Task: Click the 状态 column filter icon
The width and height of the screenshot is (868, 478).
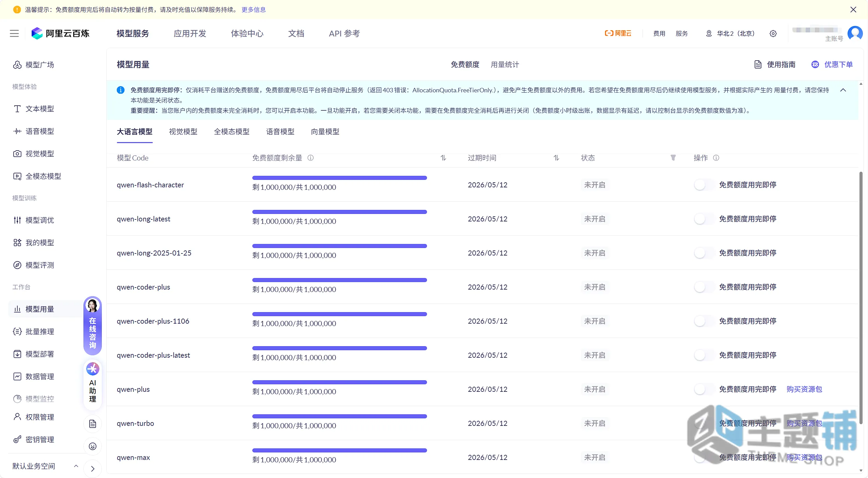Action: click(x=673, y=158)
